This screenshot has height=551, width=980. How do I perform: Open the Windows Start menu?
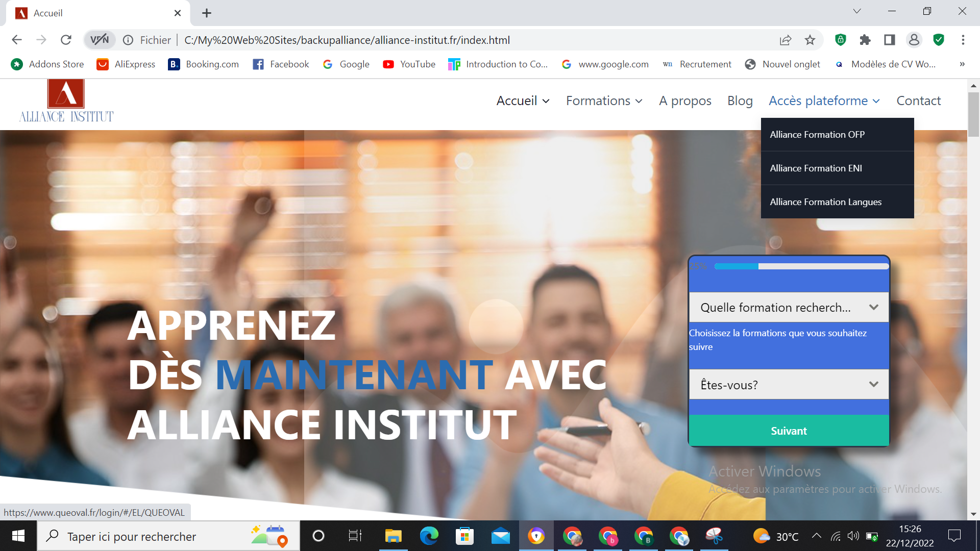[18, 536]
